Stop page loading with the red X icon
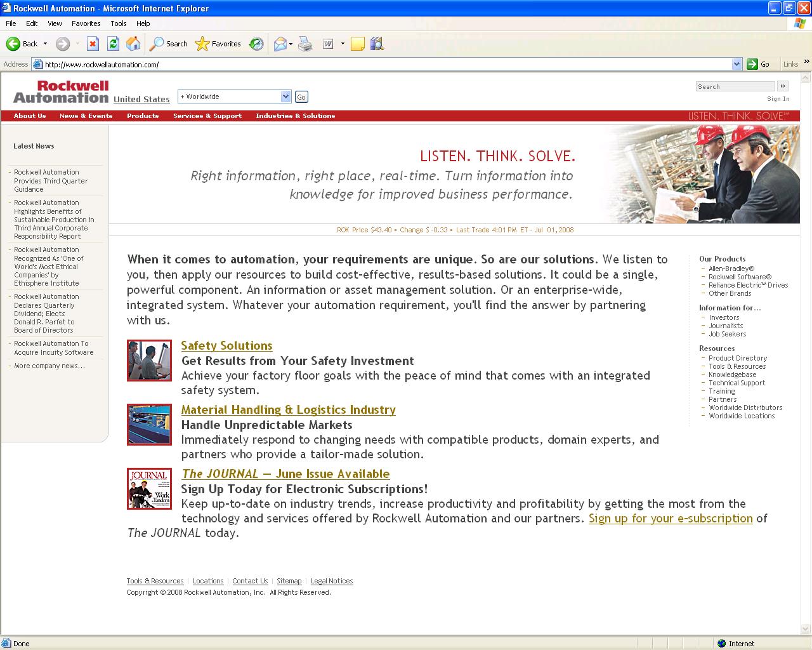 click(x=93, y=44)
